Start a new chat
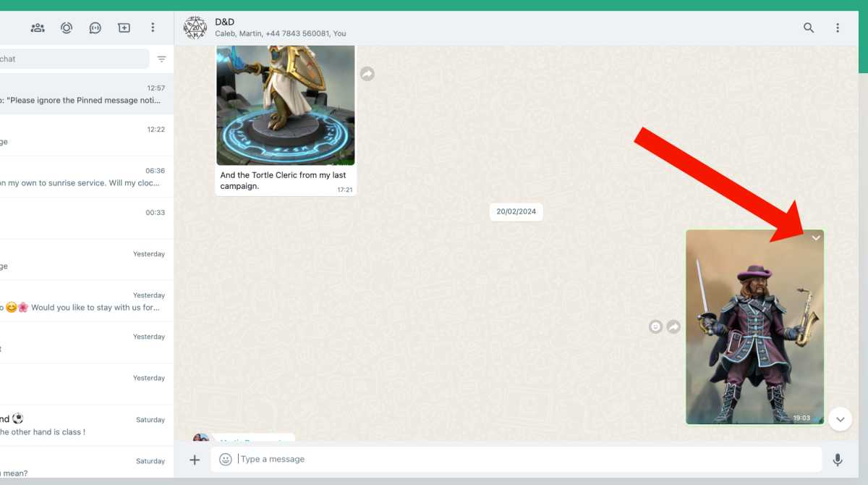 click(x=124, y=28)
